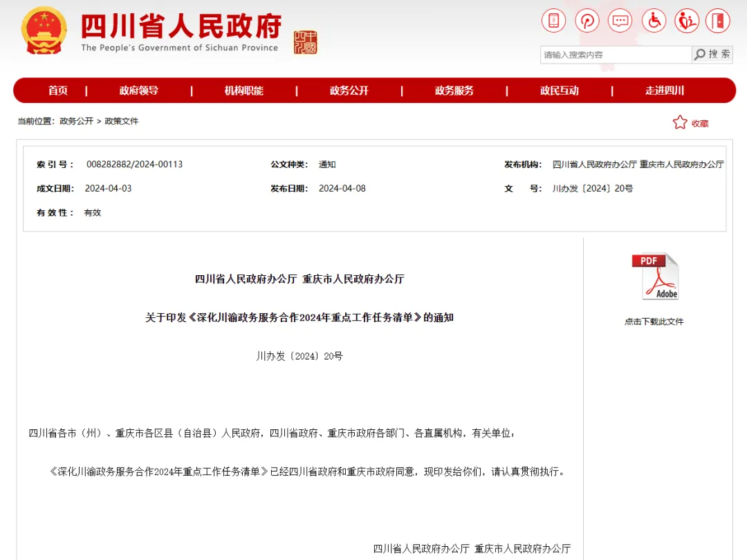Viewport: 747px width, 560px height.
Task: Click the 政策文件 breadcrumb link
Action: coord(122,121)
